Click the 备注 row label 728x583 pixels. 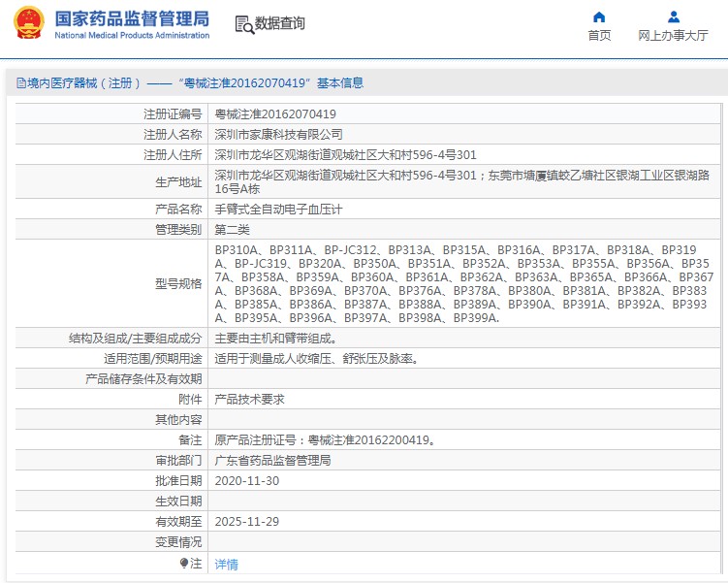[190, 440]
